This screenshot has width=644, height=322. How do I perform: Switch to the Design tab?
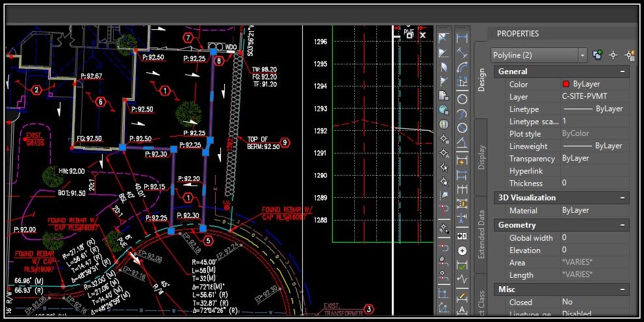(x=481, y=80)
